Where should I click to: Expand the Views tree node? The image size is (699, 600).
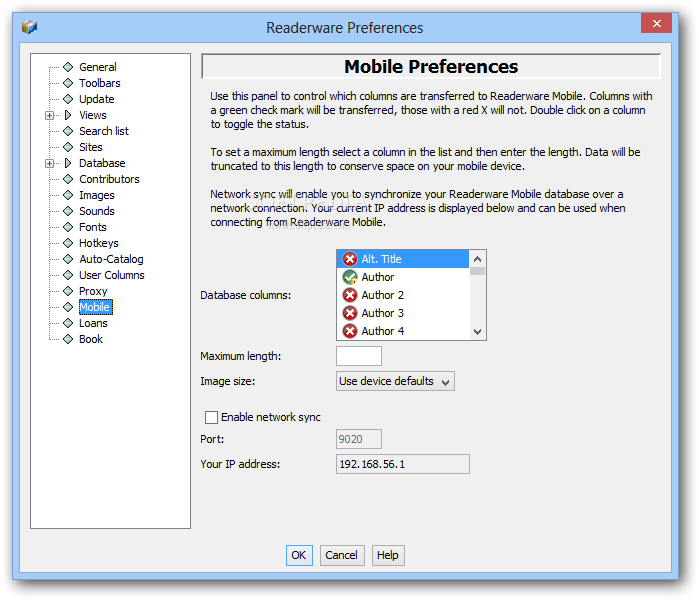coord(49,115)
